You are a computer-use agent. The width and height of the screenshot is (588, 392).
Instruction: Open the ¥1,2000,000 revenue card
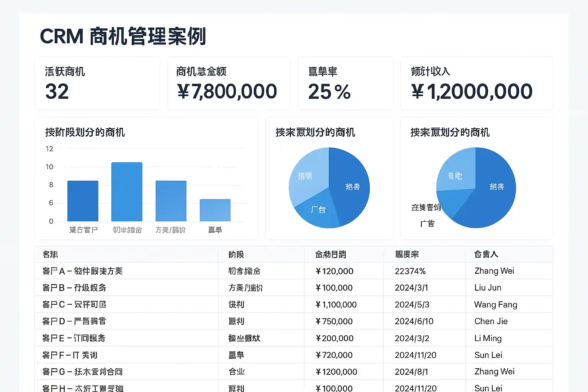coord(477,83)
